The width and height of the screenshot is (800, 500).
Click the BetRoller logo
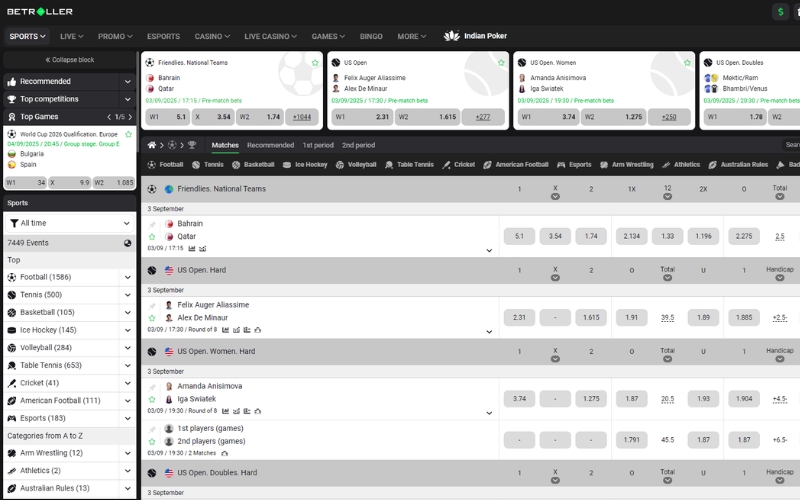(x=40, y=11)
